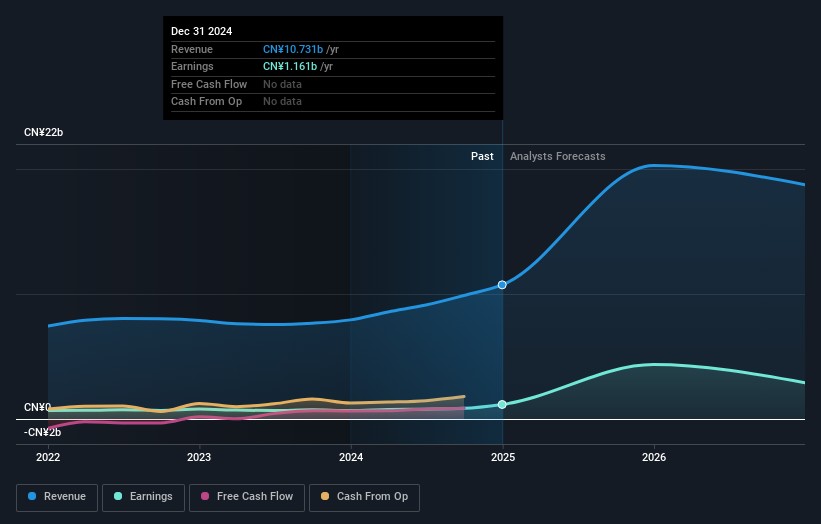
Task: Click the 2024 x-axis label
Action: pos(351,457)
